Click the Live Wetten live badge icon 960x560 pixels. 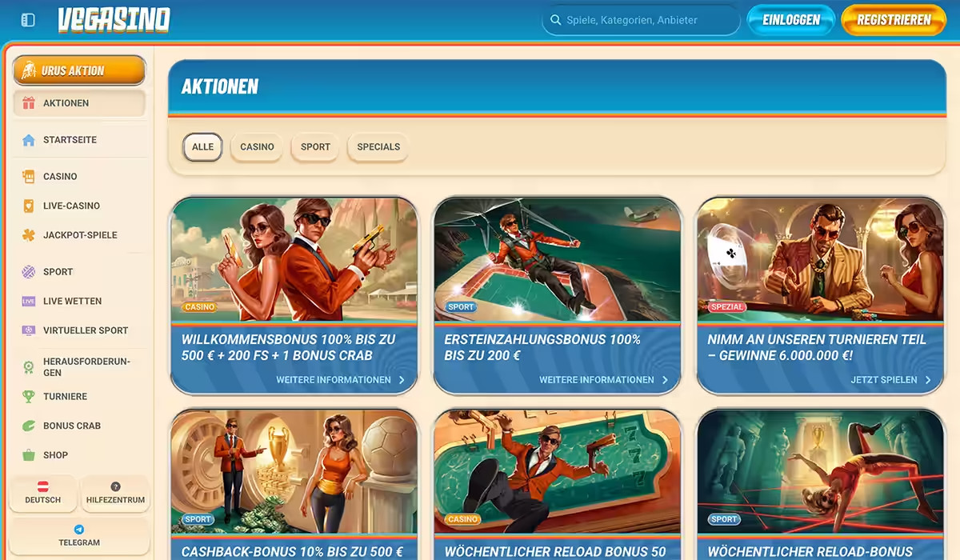[x=29, y=302]
